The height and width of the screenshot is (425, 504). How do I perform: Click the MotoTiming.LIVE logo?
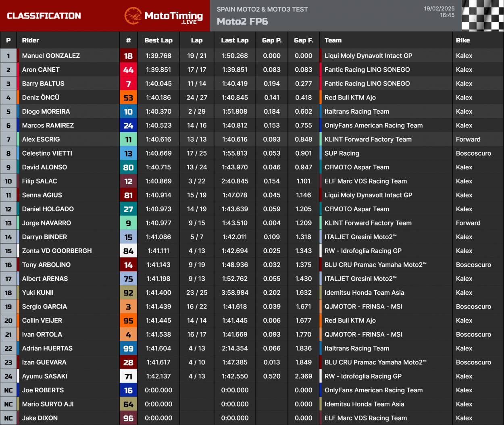tap(163, 16)
